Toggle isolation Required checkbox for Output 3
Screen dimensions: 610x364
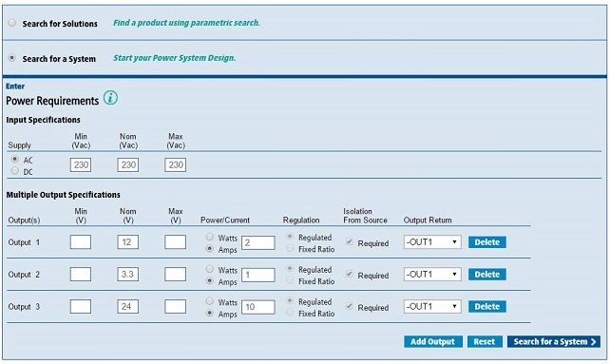[350, 307]
